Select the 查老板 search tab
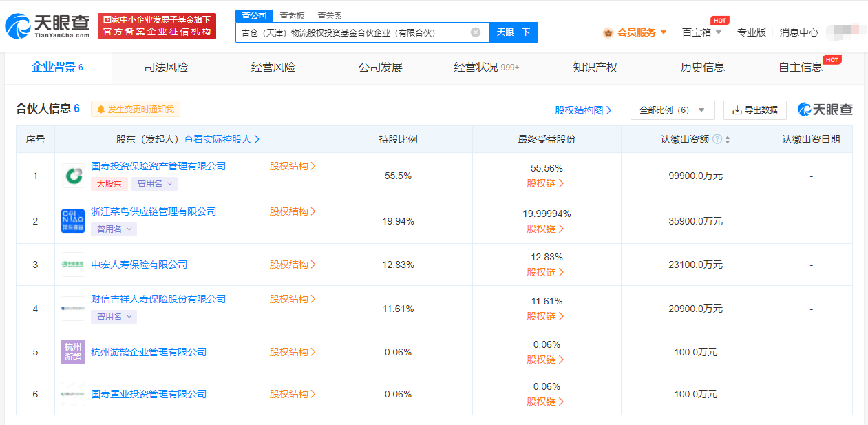Image resolution: width=868 pixels, height=425 pixels. [x=292, y=15]
